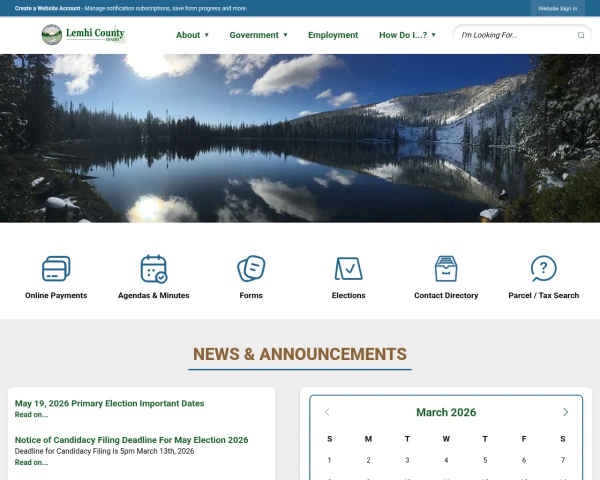Click the Parcel / Tax Search label
This screenshot has height=480, width=600.
pyautogui.click(x=543, y=296)
